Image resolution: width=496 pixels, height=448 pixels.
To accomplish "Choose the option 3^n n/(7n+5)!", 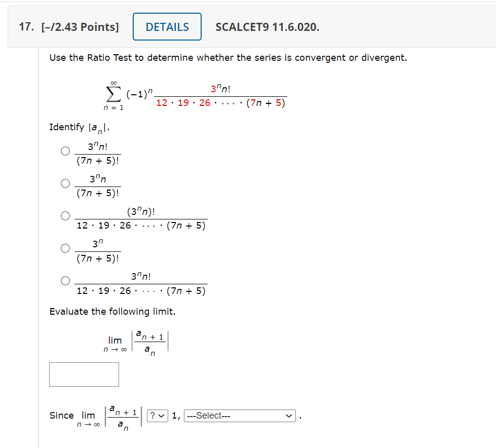I will pos(65,183).
